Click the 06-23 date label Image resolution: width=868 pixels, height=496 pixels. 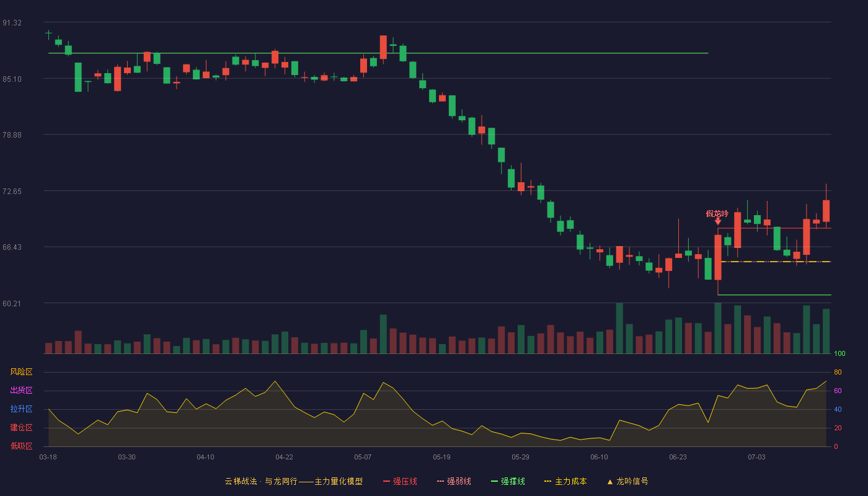pos(678,457)
